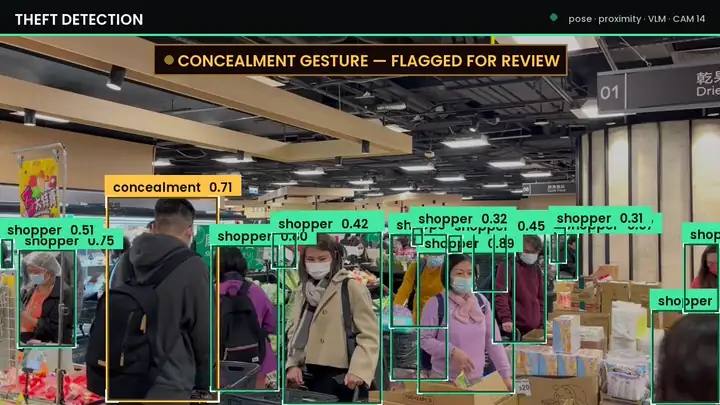Open the CONCEALMENT GESTURE flagged for review banner

360,60
